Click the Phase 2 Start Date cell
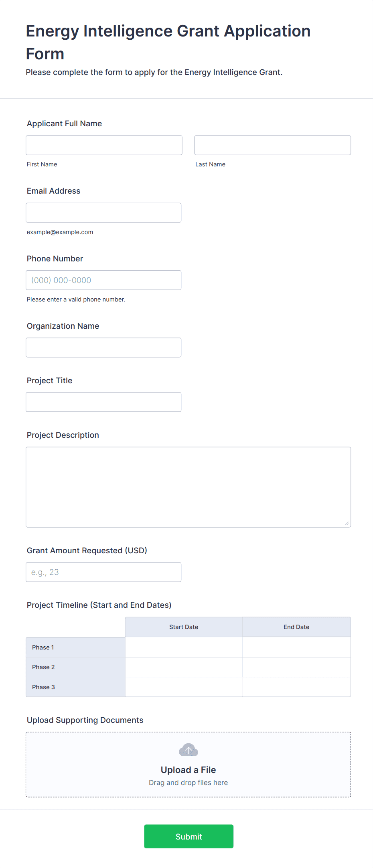 (183, 667)
